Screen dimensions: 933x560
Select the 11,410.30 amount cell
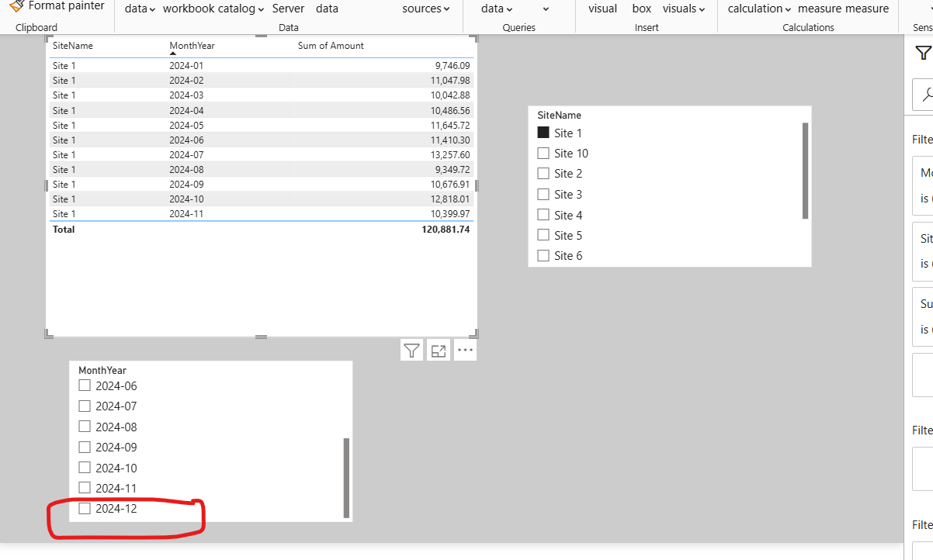point(450,140)
